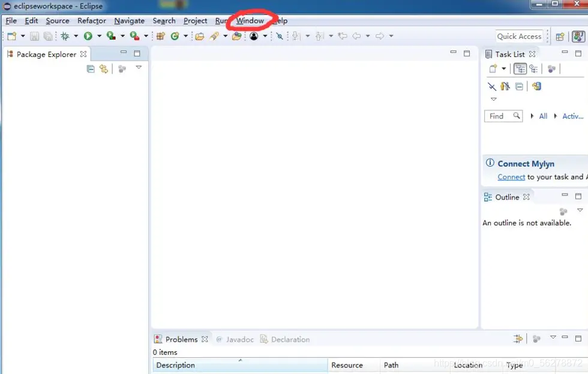Click Synchronize Changed icon in Task List

(536, 86)
